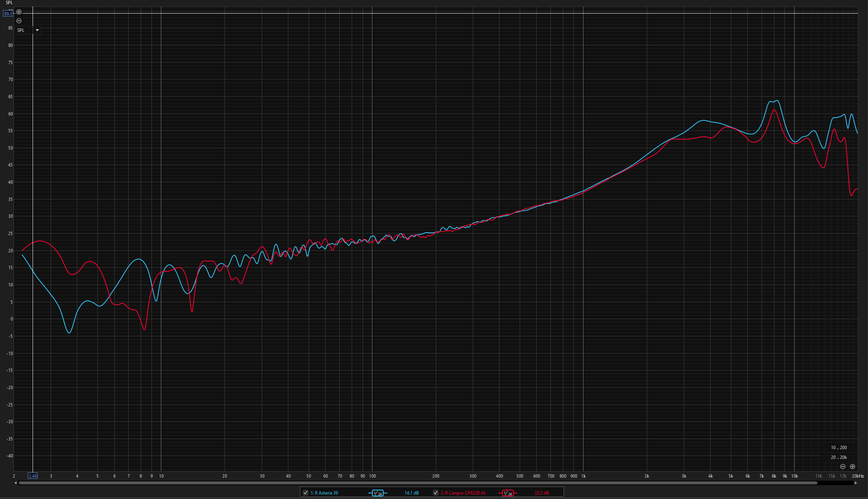Zoom out frequency axis minus icon
Screen dimensions: 868x499
[x=843, y=466]
